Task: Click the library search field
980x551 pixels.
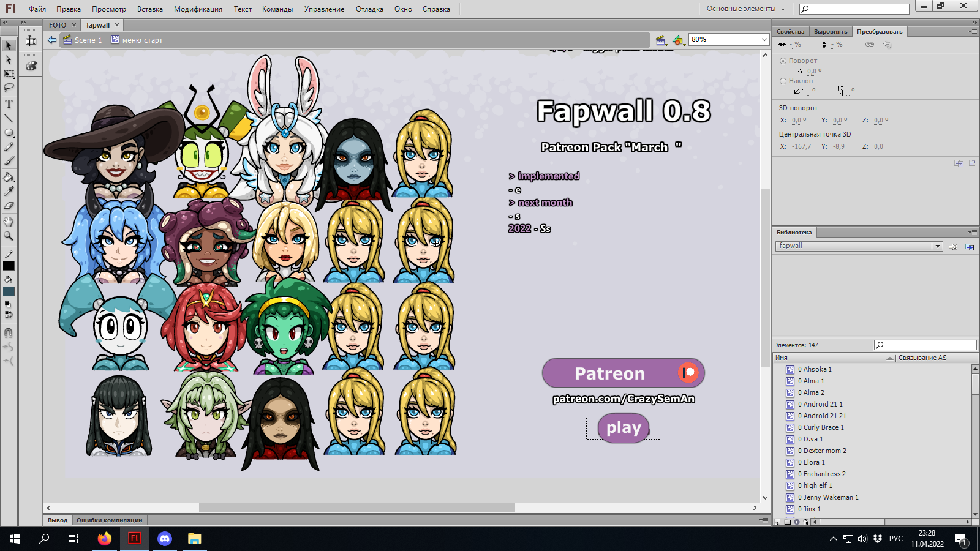Action: click(925, 345)
